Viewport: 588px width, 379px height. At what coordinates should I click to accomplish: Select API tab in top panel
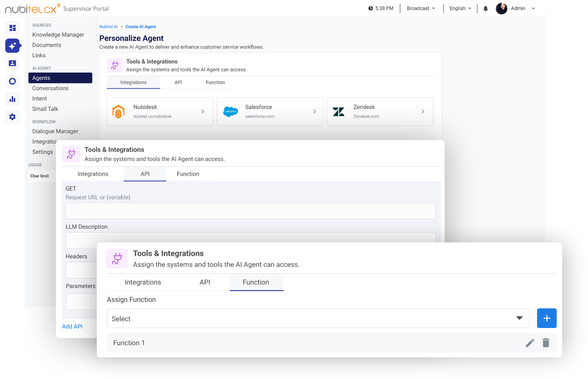pyautogui.click(x=178, y=83)
